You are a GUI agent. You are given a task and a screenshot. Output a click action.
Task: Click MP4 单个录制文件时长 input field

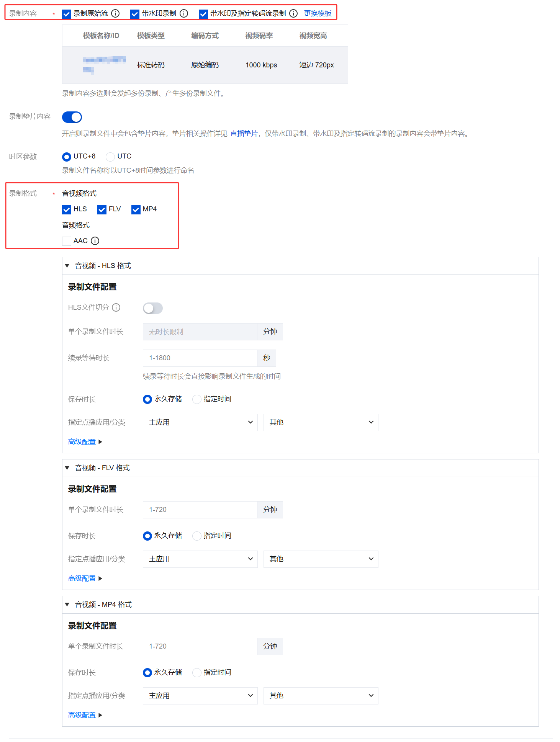(200, 646)
